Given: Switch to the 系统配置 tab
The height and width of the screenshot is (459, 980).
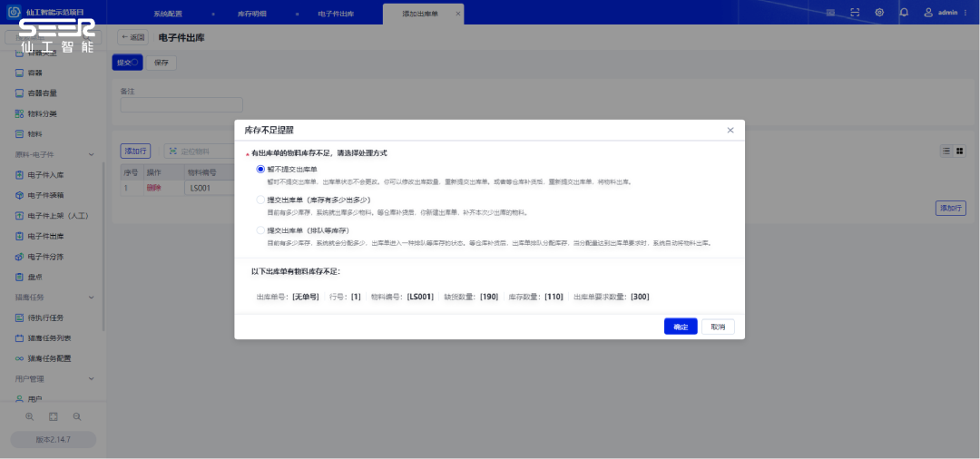Looking at the screenshot, I should (168, 14).
